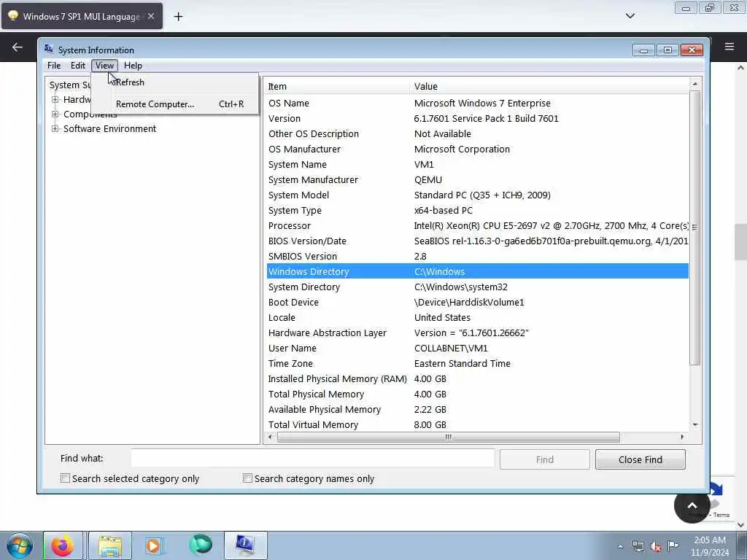This screenshot has height=560, width=747.
Task: Enable Search category names only
Action: [x=247, y=478]
